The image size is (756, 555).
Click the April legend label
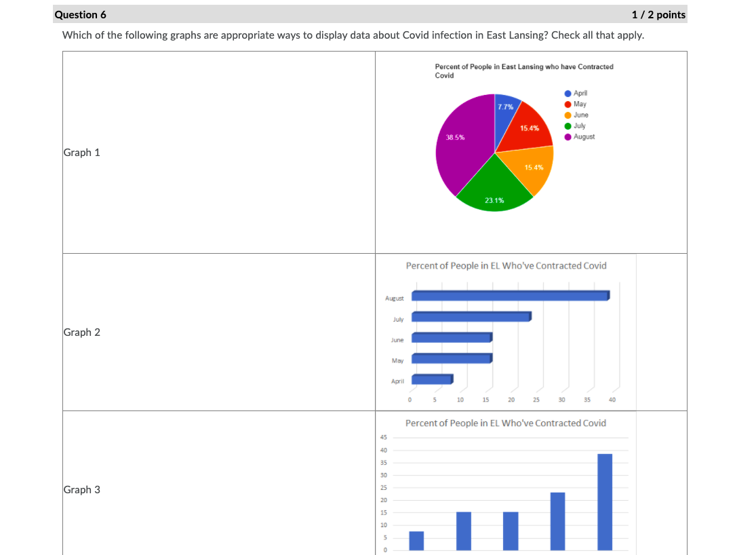(x=580, y=93)
